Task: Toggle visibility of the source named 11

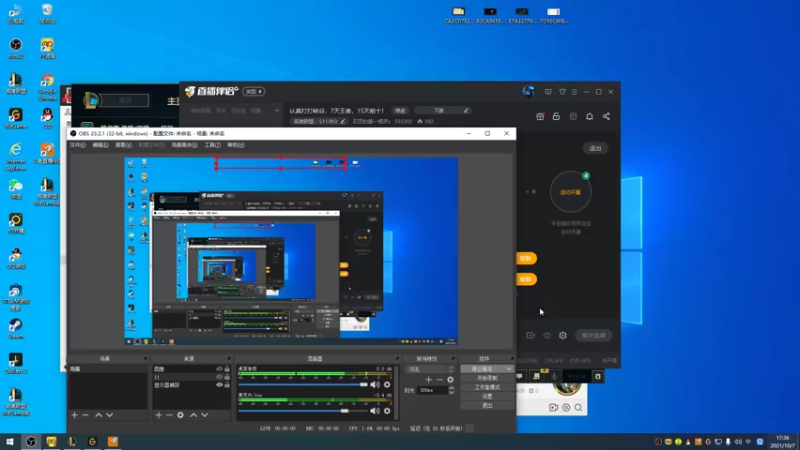Action: [x=219, y=377]
